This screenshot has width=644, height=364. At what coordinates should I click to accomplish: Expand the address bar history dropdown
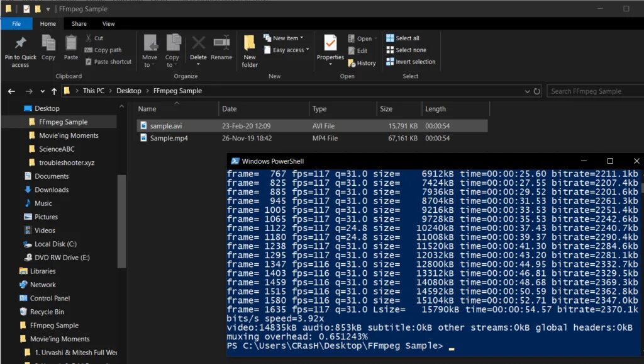[x=527, y=91]
